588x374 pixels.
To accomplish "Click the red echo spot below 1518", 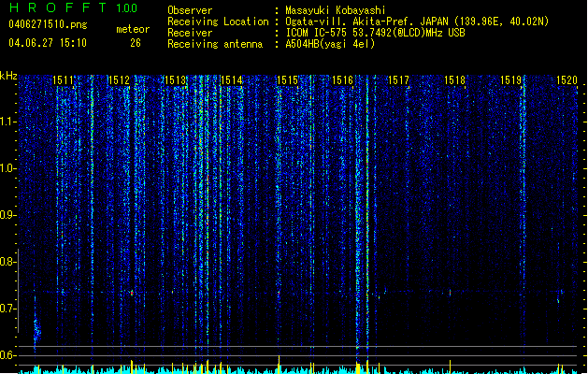I will (450, 293).
